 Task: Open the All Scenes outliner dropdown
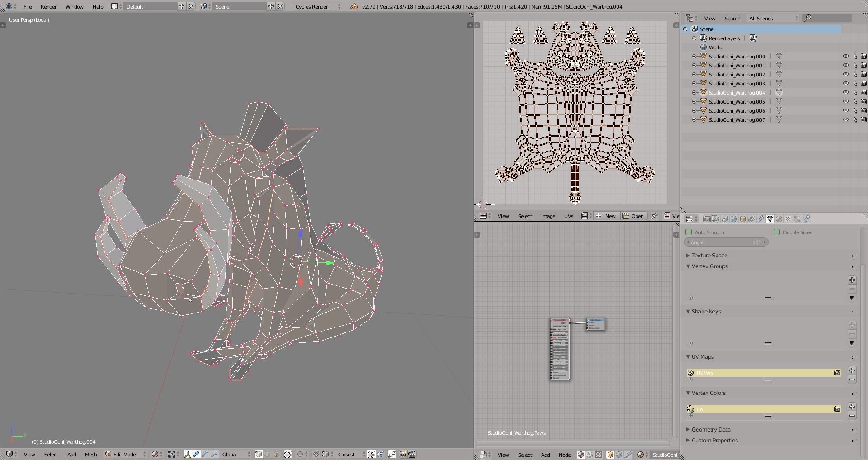click(774, 19)
